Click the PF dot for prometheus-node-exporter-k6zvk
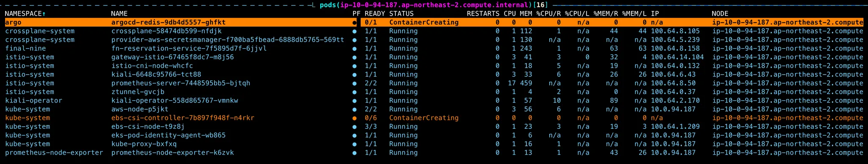 tap(354, 153)
